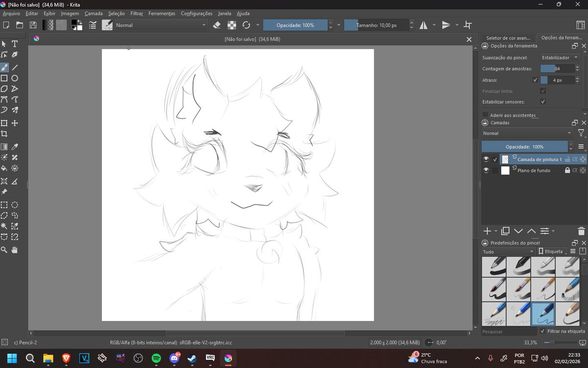Image resolution: width=588 pixels, height=368 pixels.
Task: Select the Crop tool
Action: (4, 134)
